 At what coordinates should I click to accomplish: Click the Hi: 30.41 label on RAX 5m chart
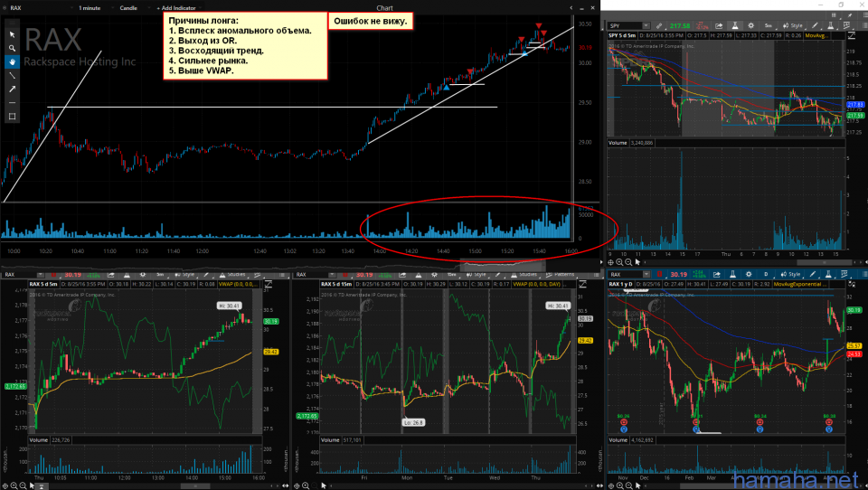(229, 306)
